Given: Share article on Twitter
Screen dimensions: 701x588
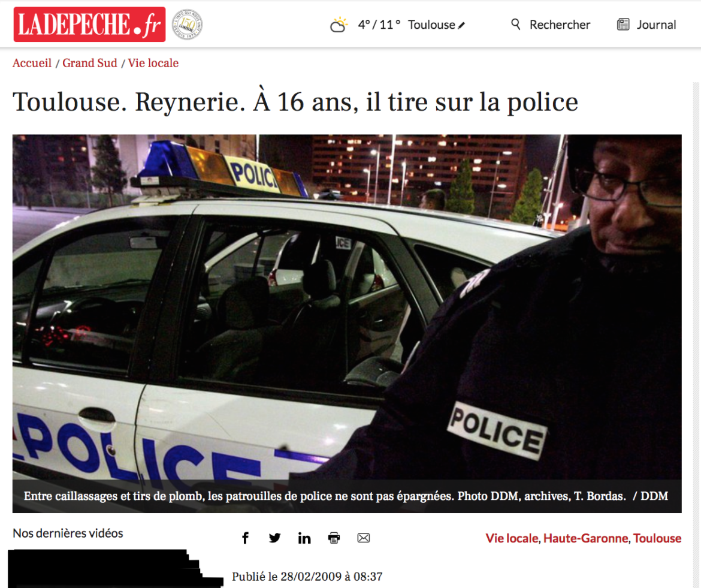Looking at the screenshot, I should click(274, 538).
